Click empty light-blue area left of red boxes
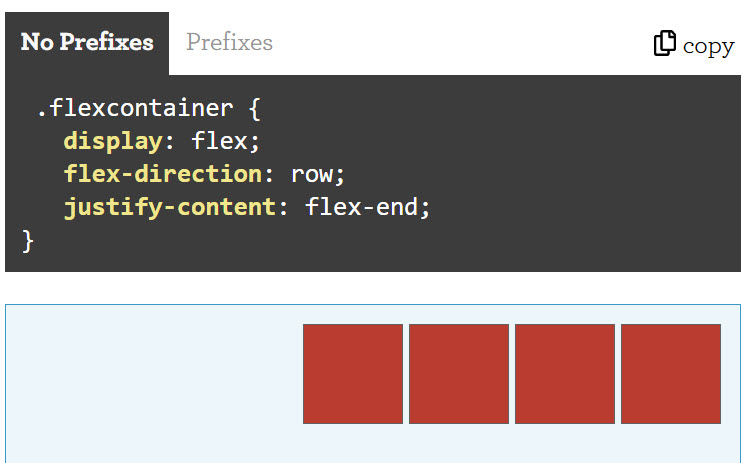Image resolution: width=752 pixels, height=463 pixels. coord(150,380)
